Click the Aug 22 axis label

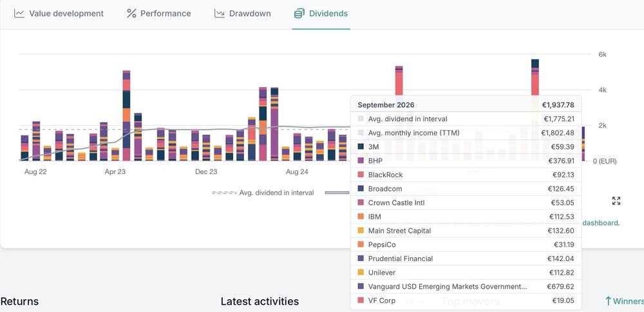(x=35, y=172)
